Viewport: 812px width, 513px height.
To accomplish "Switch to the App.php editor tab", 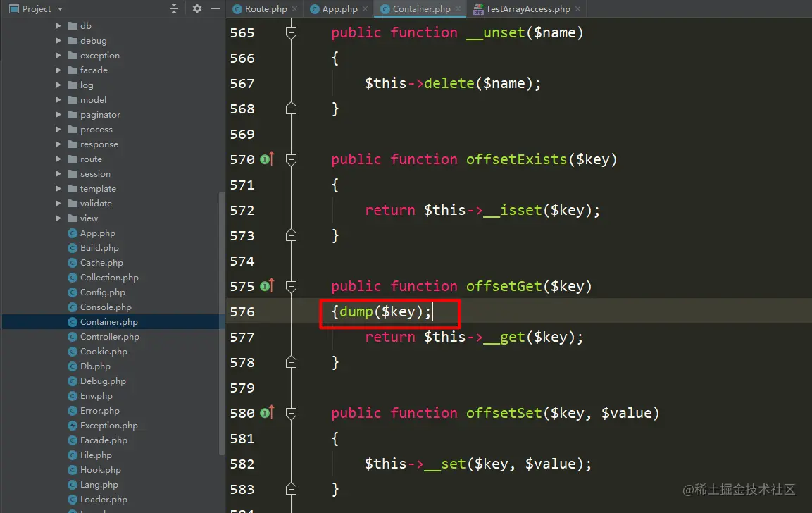I will pos(339,9).
